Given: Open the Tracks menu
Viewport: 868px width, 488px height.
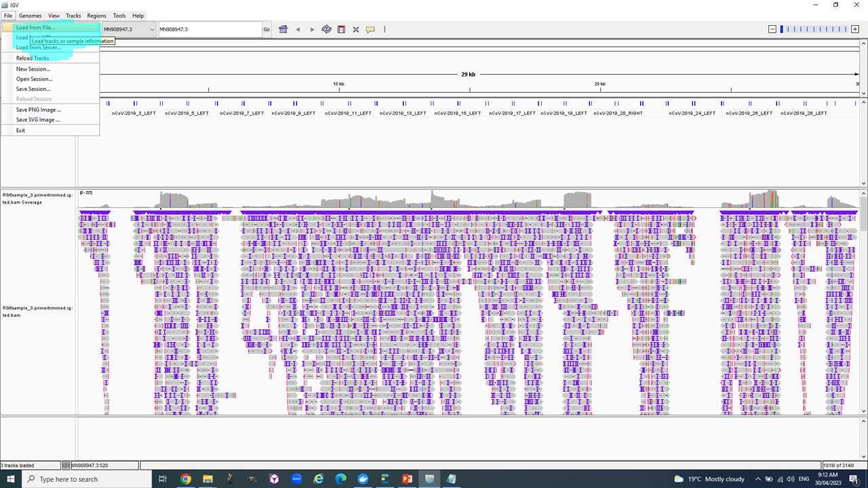Looking at the screenshot, I should point(73,16).
